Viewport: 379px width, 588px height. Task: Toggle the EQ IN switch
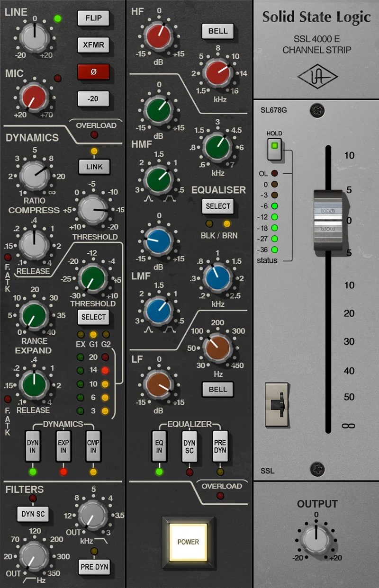click(x=159, y=446)
